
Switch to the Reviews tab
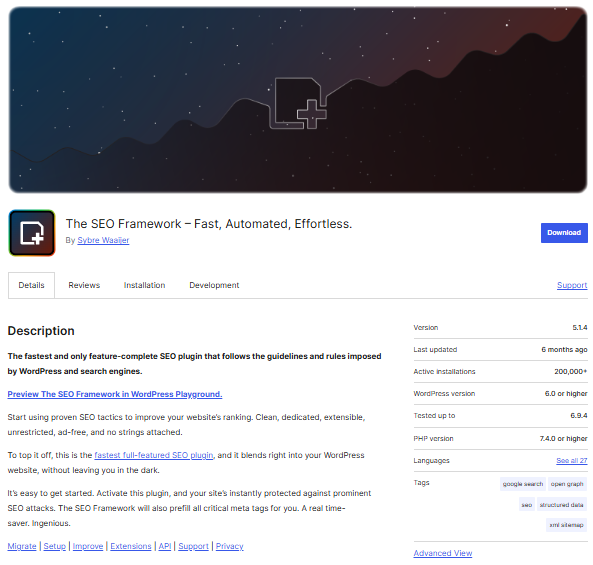pos(84,285)
